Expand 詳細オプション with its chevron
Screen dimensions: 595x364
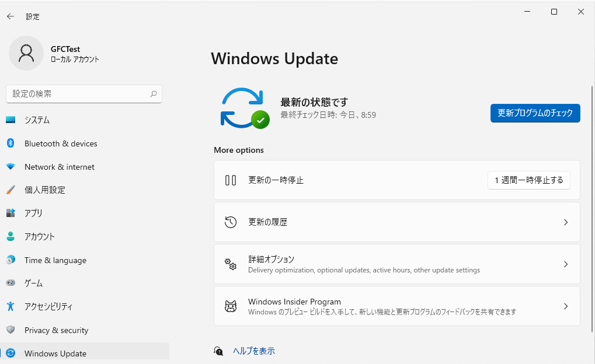click(565, 264)
